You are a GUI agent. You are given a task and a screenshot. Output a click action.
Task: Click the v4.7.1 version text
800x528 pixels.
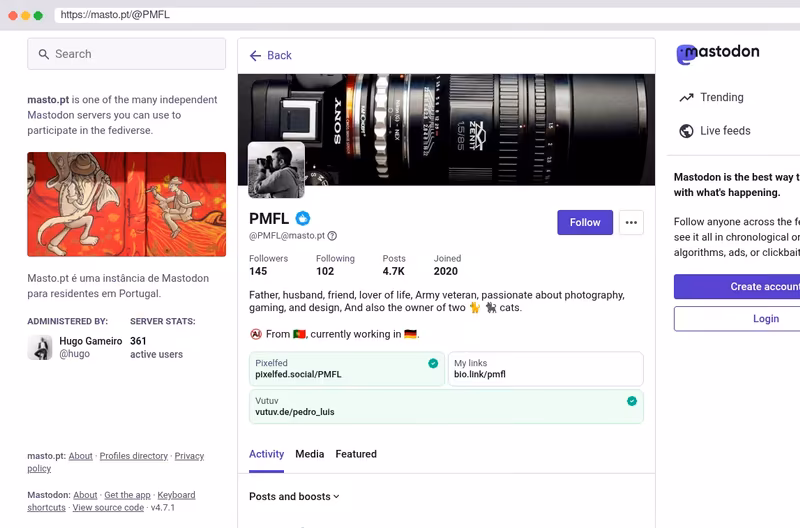click(x=163, y=508)
